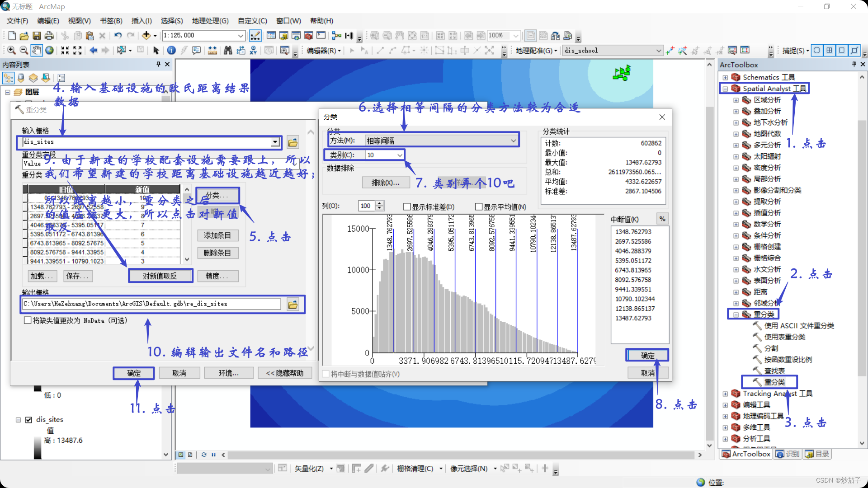The image size is (868, 488).
Task: Click the Reverse New Values button
Action: click(x=160, y=276)
